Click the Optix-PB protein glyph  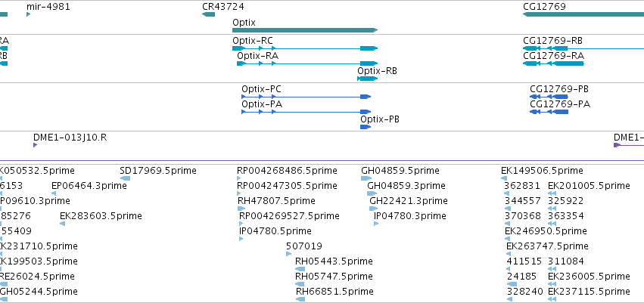click(x=366, y=127)
